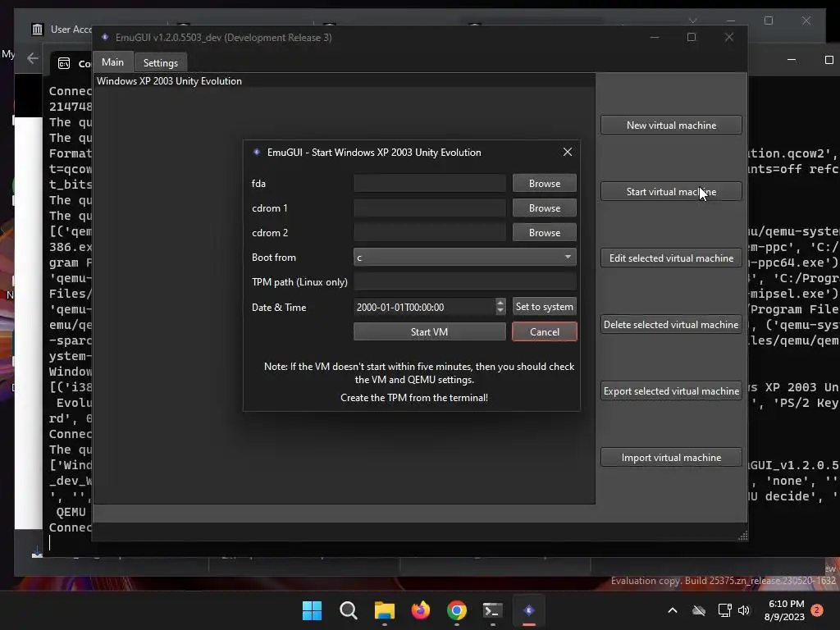
Task: Click the cdrom 1 path field
Action: click(x=430, y=208)
